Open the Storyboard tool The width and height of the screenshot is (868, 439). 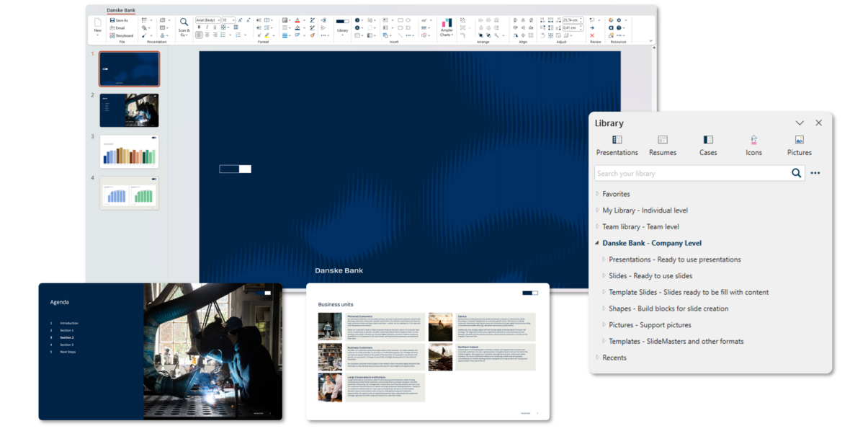pos(120,35)
